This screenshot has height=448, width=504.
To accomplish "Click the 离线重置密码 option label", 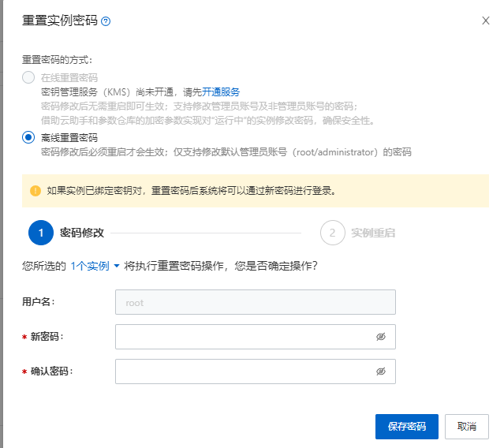I will [x=69, y=137].
